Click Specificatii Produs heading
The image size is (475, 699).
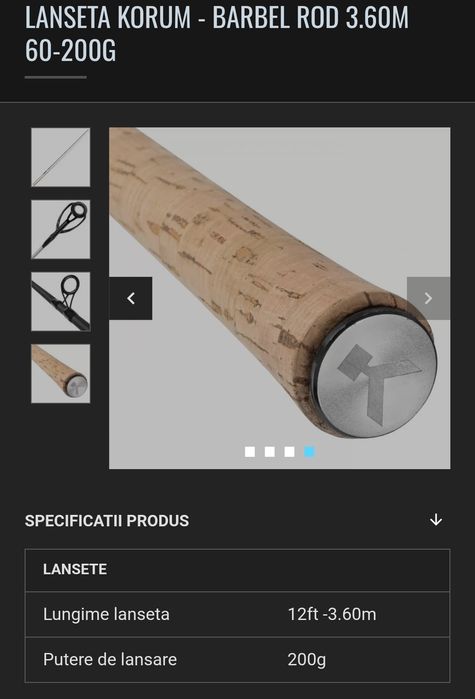tap(107, 521)
